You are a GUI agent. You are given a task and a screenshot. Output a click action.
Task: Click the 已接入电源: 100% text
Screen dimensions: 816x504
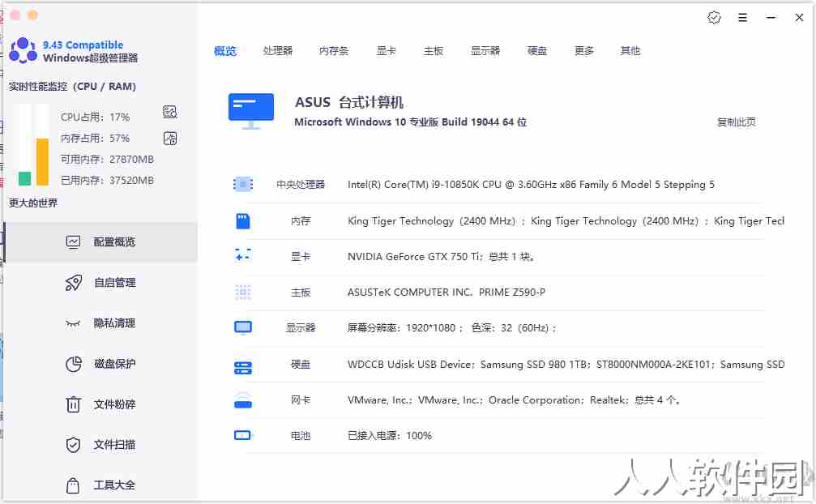click(x=390, y=436)
